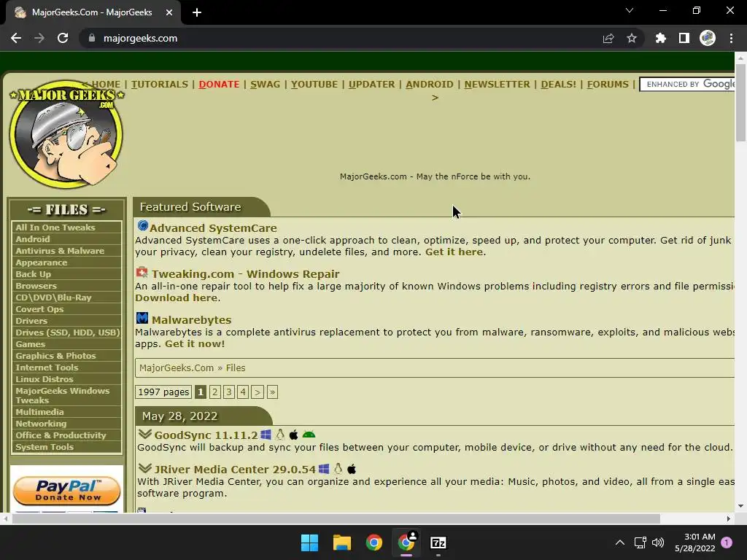Open the Drives (SSD, HDD, USB) category
The height and width of the screenshot is (560, 747).
point(66,332)
